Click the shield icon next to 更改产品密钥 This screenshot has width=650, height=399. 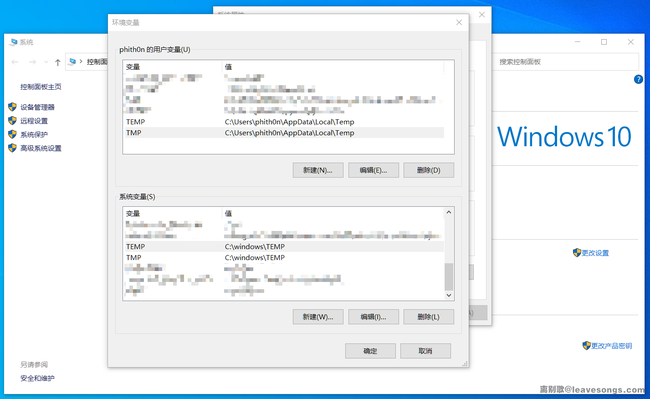tap(586, 345)
